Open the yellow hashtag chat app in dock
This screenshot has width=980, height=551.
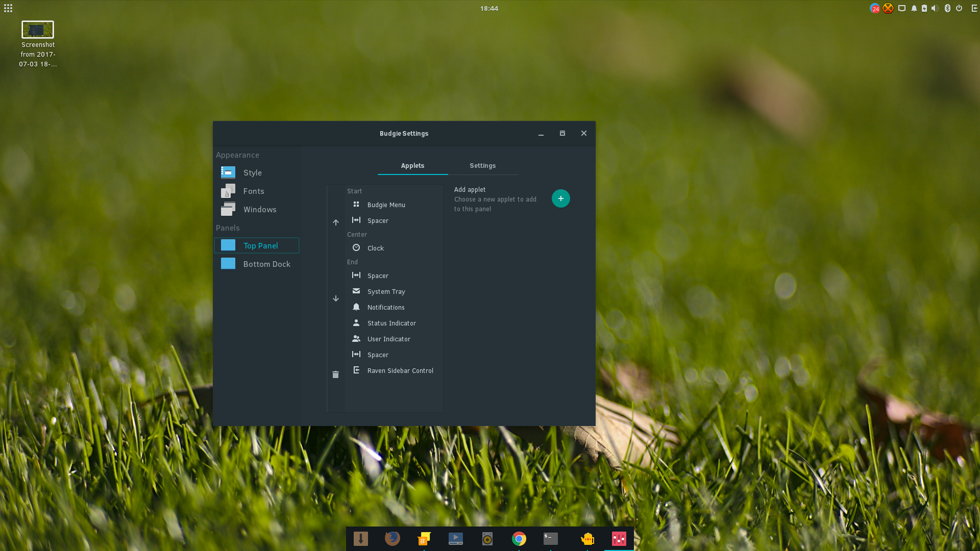pos(424,539)
